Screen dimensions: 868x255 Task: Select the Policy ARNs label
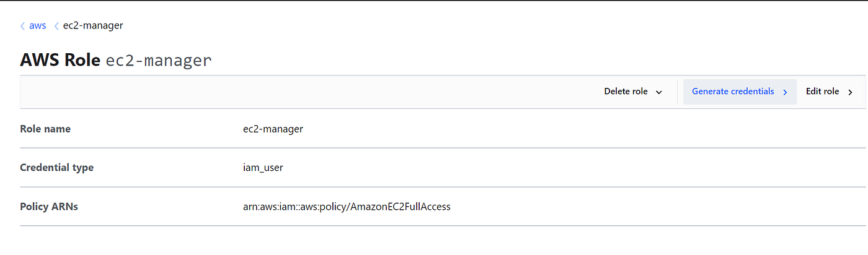tap(49, 207)
